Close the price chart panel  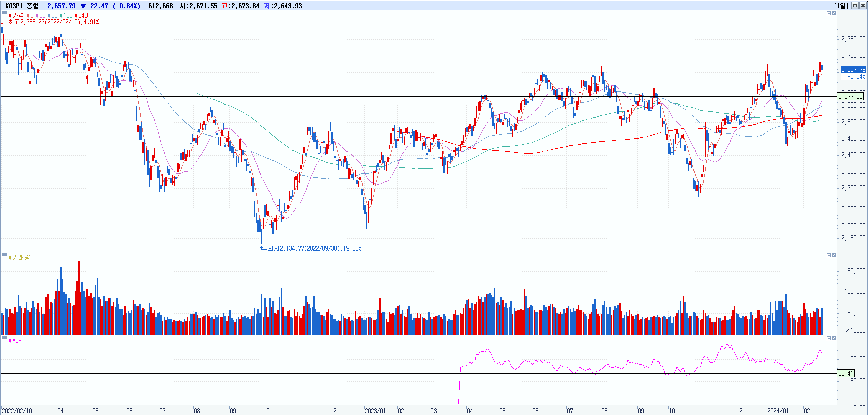click(834, 13)
